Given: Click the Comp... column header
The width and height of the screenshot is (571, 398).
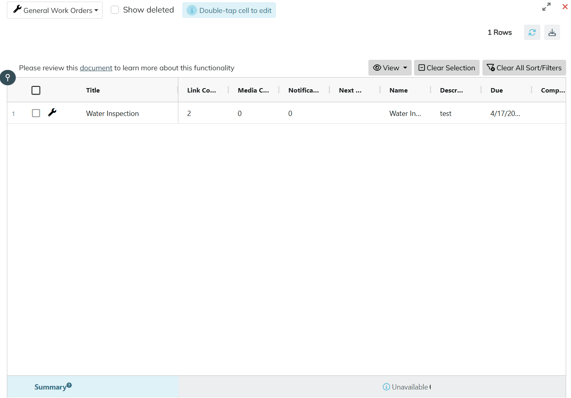Looking at the screenshot, I should [x=553, y=90].
